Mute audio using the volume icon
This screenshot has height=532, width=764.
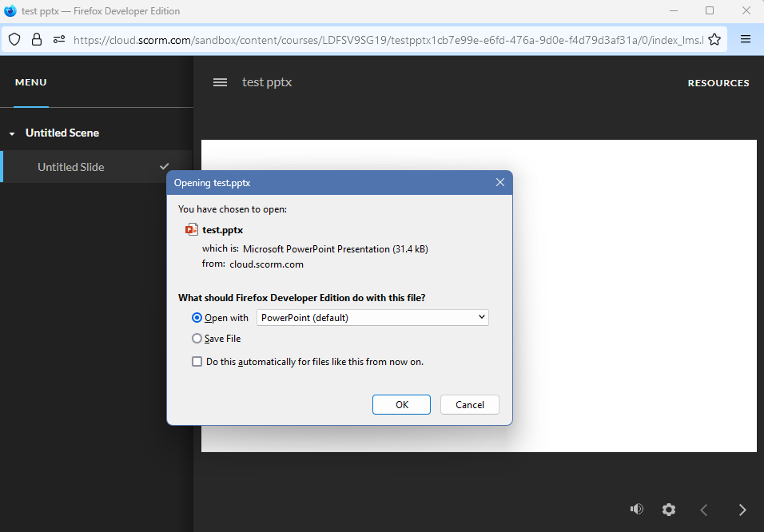[x=636, y=509]
